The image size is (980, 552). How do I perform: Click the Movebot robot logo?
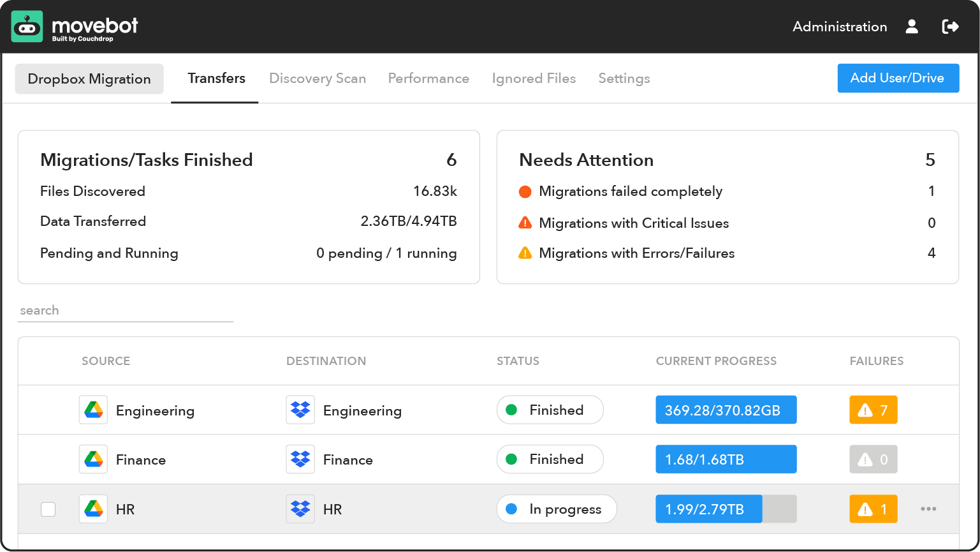click(x=27, y=27)
